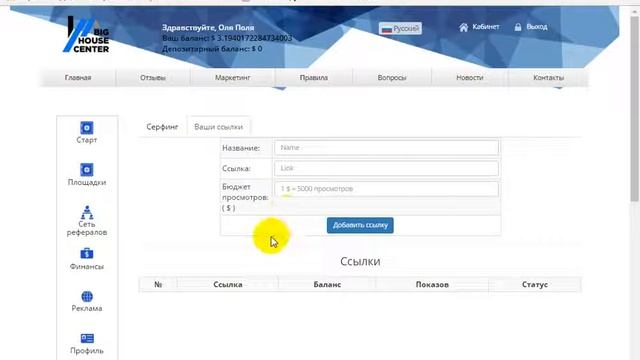Switch to the Ваши ссылки tab

tap(218, 127)
